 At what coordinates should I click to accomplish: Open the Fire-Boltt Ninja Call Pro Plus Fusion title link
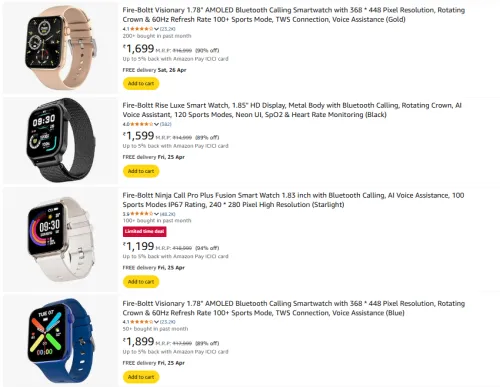point(293,200)
